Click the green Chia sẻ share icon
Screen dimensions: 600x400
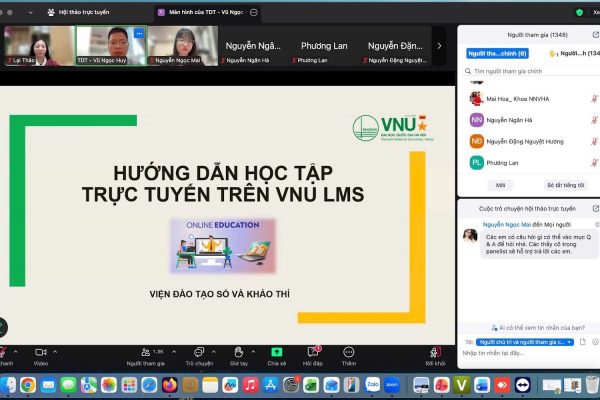tap(276, 352)
